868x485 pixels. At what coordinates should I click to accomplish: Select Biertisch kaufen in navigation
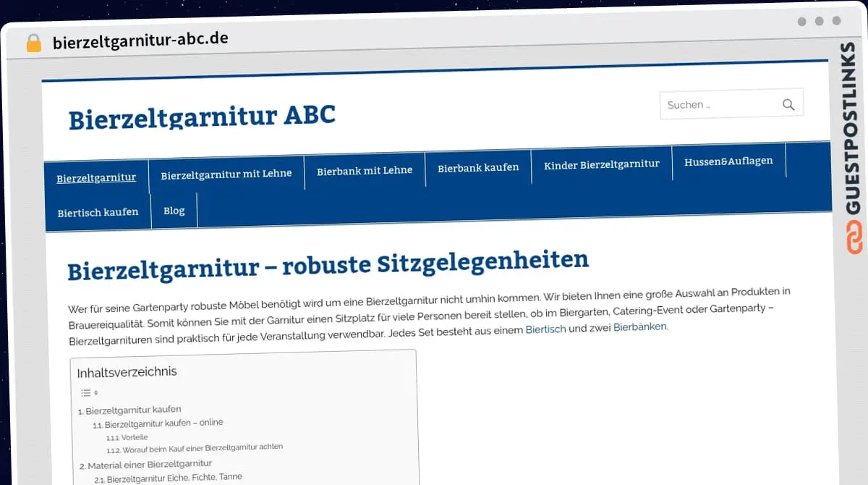(98, 212)
